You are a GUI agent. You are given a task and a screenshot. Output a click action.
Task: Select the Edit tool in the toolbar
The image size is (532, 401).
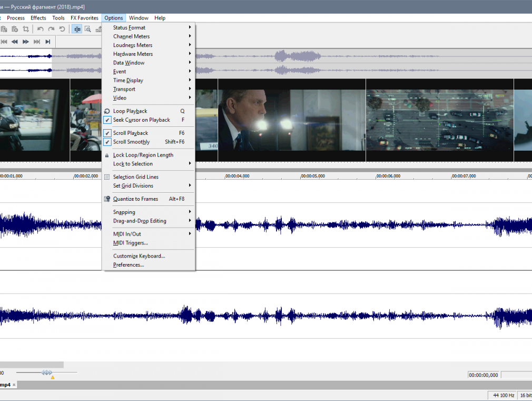[77, 29]
